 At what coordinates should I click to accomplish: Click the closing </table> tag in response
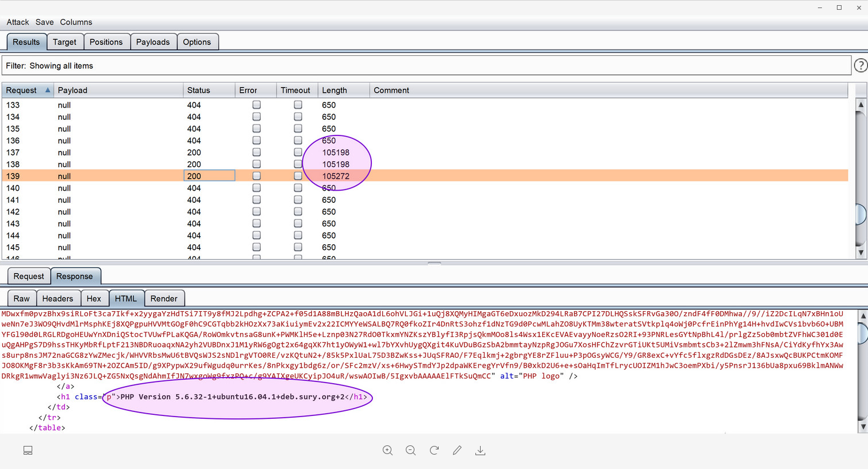coord(47,428)
